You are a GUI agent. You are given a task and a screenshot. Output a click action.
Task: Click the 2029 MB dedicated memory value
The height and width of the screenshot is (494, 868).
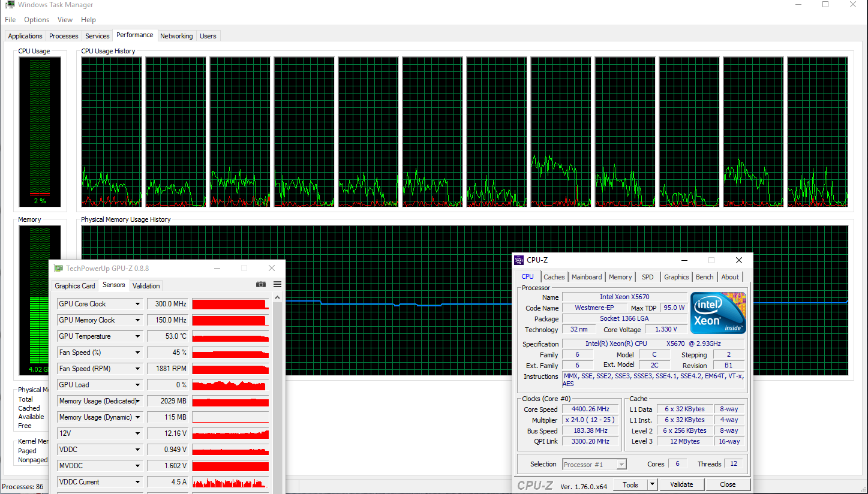click(x=168, y=401)
